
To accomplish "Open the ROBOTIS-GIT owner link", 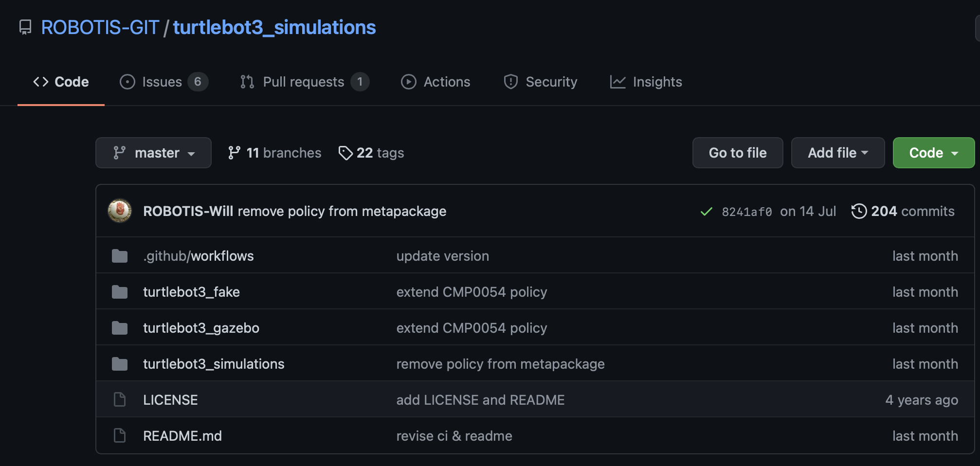I will coord(100,27).
